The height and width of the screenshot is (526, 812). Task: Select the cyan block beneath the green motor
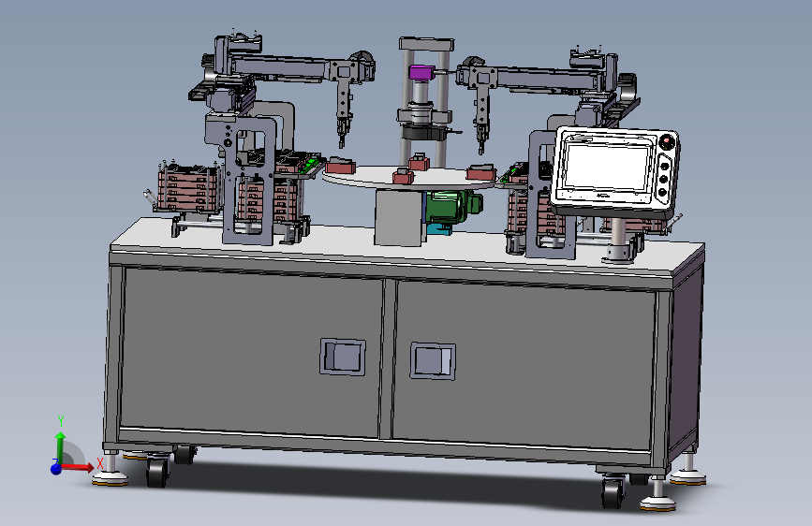click(439, 228)
